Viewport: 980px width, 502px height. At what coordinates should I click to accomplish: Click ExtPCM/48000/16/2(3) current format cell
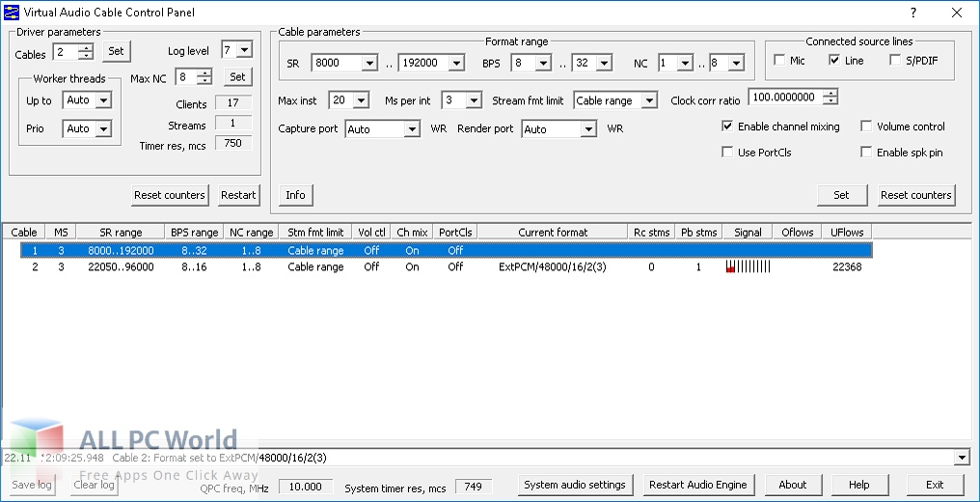pyautogui.click(x=553, y=267)
